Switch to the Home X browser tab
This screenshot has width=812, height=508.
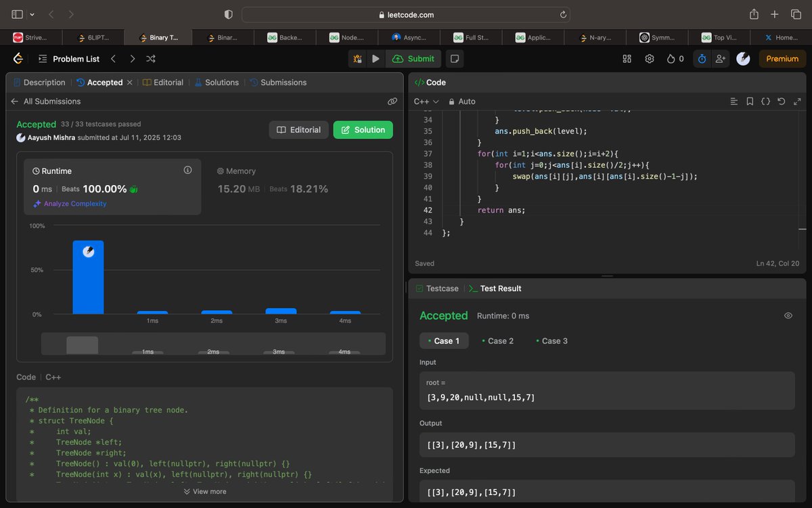781,38
